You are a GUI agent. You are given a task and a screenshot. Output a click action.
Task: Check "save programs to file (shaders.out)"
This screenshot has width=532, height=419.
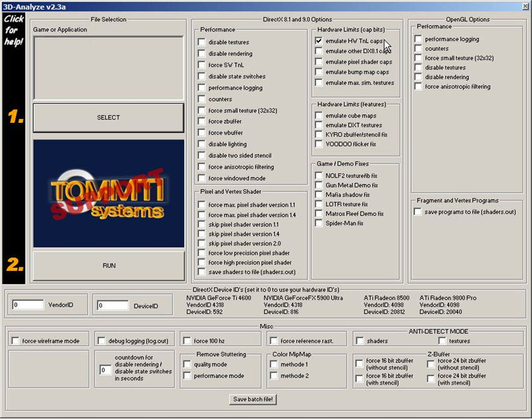coord(417,212)
